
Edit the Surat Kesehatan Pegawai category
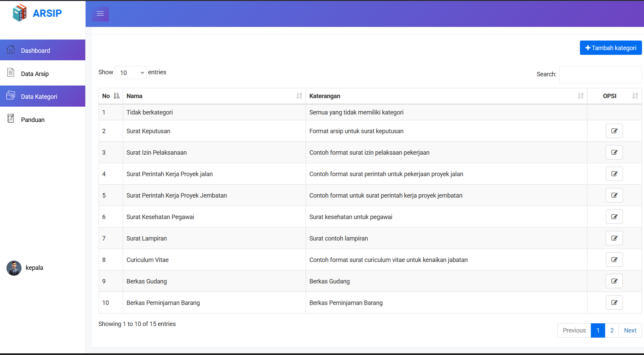(614, 217)
